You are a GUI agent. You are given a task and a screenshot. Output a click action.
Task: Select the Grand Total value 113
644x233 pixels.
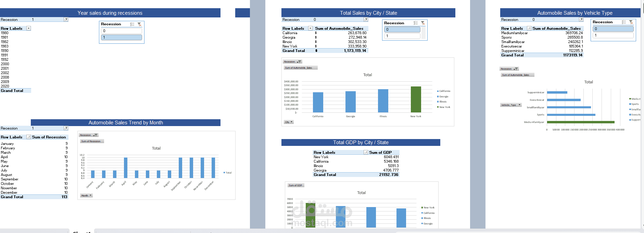click(64, 197)
